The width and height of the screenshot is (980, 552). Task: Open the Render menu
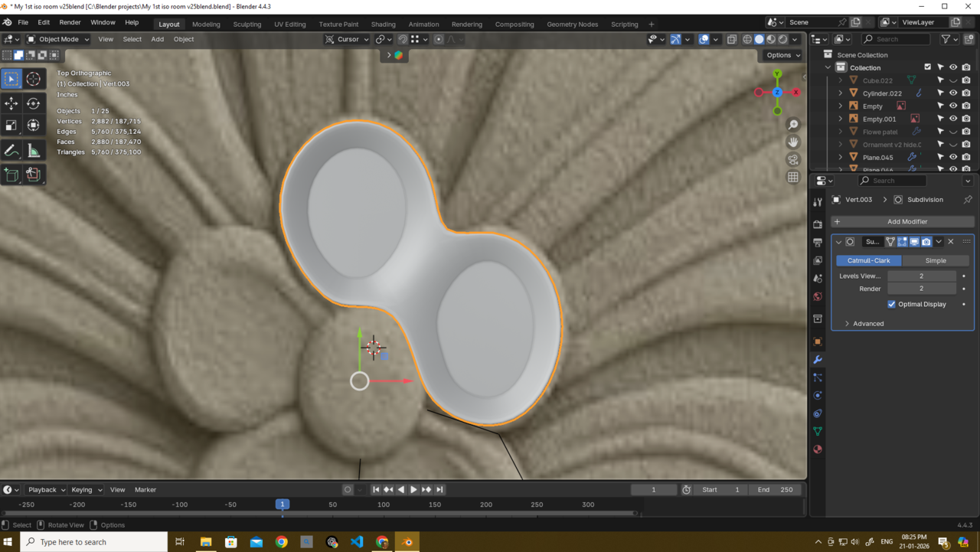(70, 23)
